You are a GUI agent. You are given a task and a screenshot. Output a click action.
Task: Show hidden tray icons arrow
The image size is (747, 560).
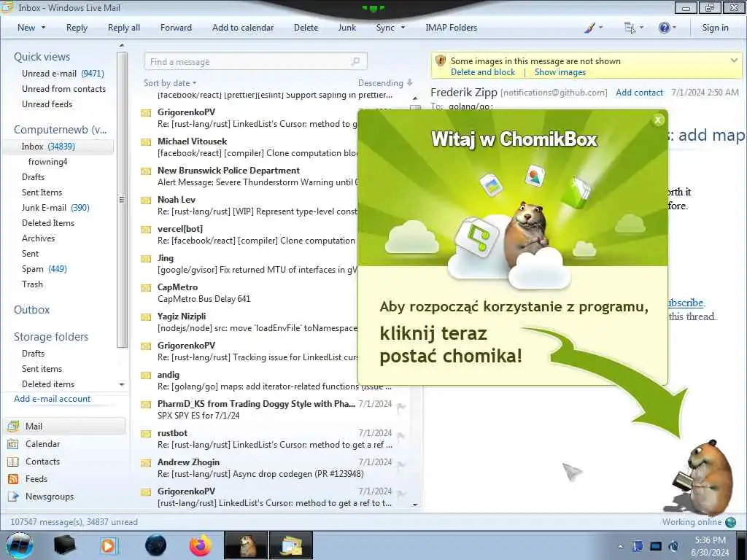tap(620, 546)
